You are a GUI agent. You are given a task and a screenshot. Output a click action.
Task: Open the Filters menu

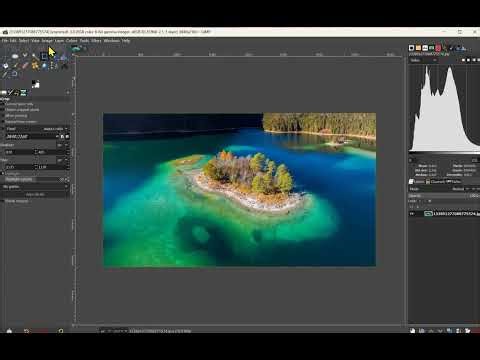coord(96,41)
